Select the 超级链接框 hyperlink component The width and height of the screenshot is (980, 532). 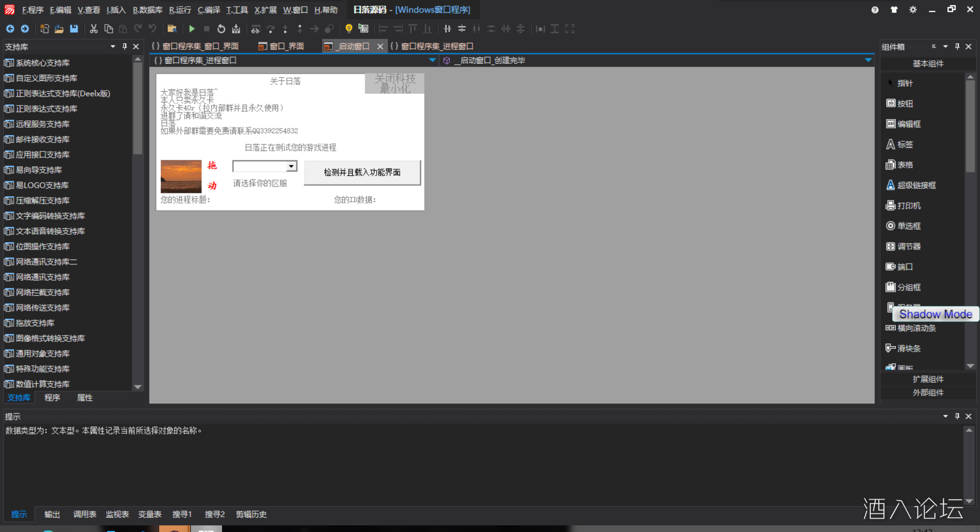(x=911, y=185)
